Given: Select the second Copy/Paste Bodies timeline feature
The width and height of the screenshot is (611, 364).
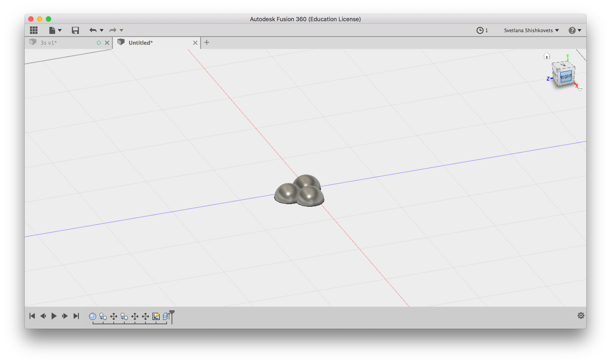Looking at the screenshot, I should (124, 316).
